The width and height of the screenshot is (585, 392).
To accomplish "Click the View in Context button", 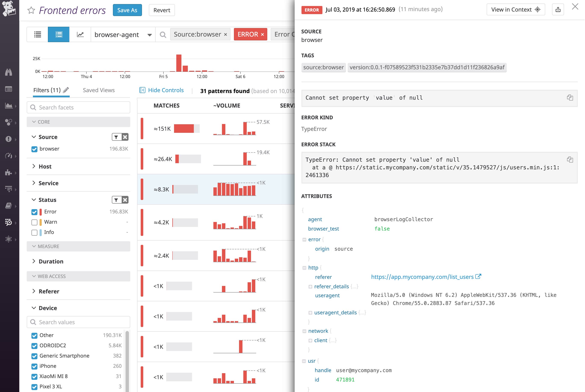I will (515, 9).
